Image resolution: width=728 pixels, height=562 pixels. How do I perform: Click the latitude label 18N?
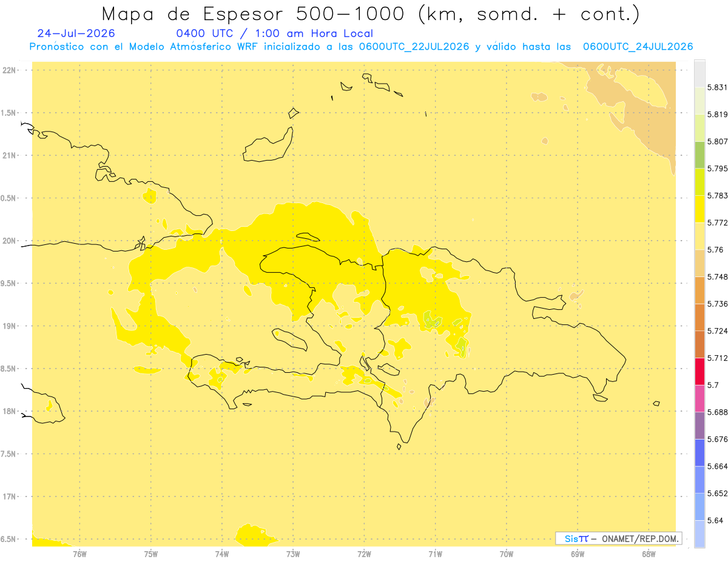point(8,411)
